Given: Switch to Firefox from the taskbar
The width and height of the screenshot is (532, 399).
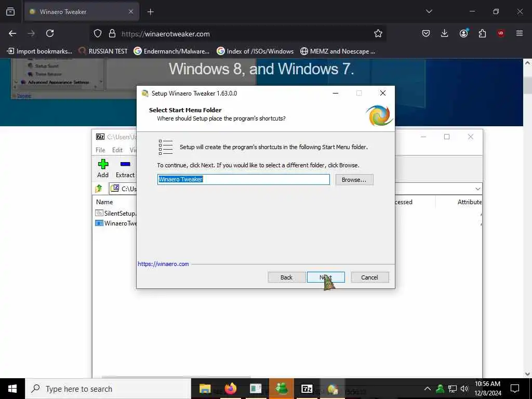Looking at the screenshot, I should point(230,389).
